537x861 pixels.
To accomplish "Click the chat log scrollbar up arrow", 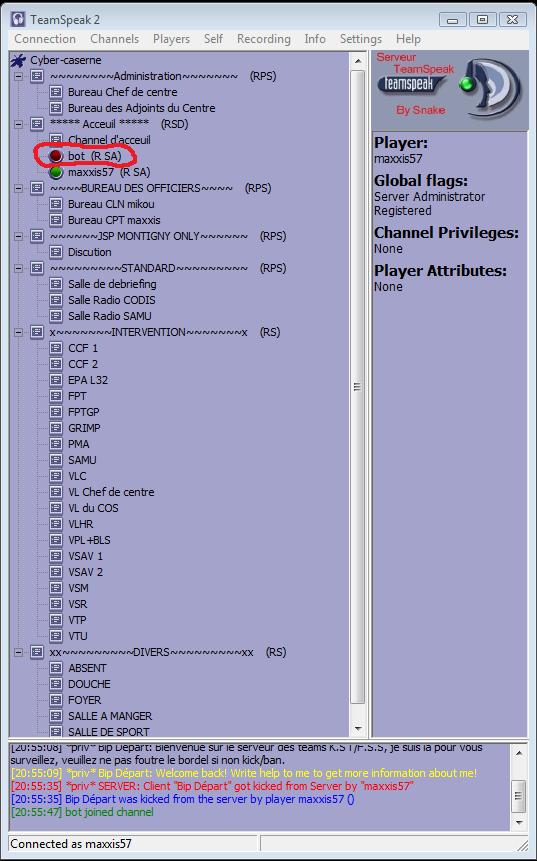I will (518, 753).
